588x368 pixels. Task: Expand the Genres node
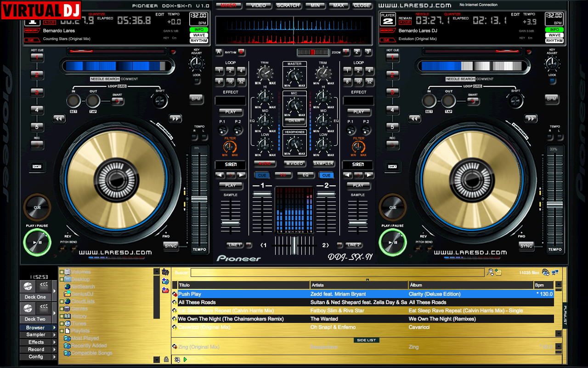[62, 309]
